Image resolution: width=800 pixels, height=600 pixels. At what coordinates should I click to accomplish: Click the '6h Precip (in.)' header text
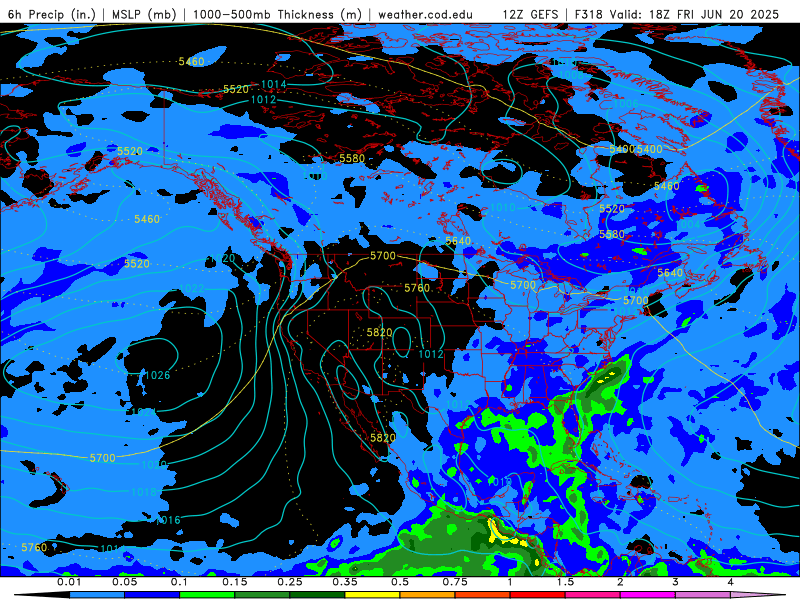pos(52,14)
